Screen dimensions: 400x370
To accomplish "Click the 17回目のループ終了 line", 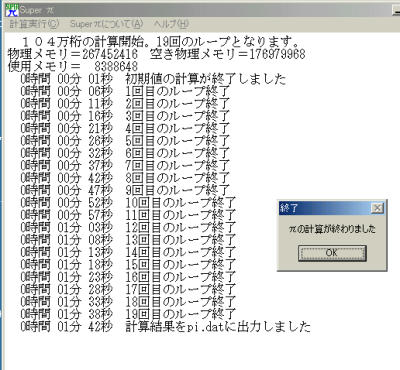I will tap(128, 289).
